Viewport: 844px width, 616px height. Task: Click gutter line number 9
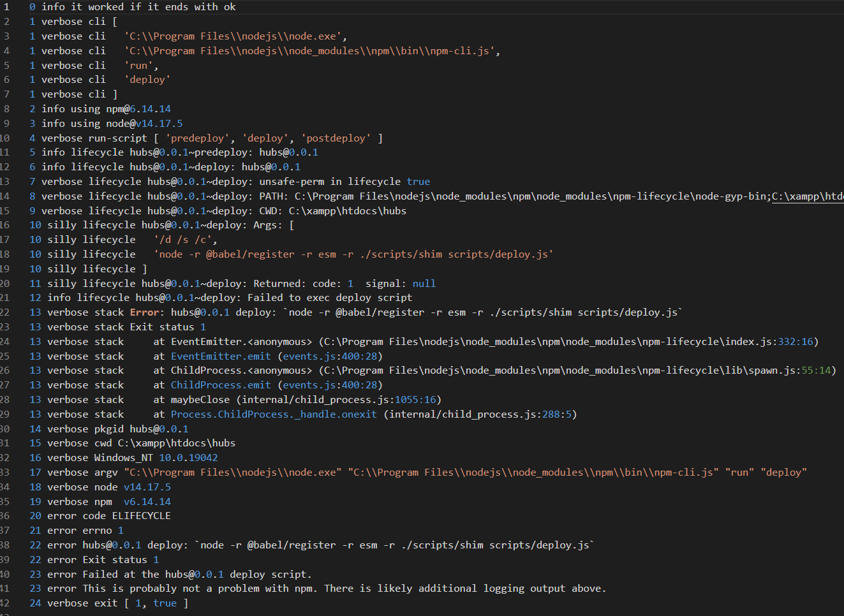point(6,124)
